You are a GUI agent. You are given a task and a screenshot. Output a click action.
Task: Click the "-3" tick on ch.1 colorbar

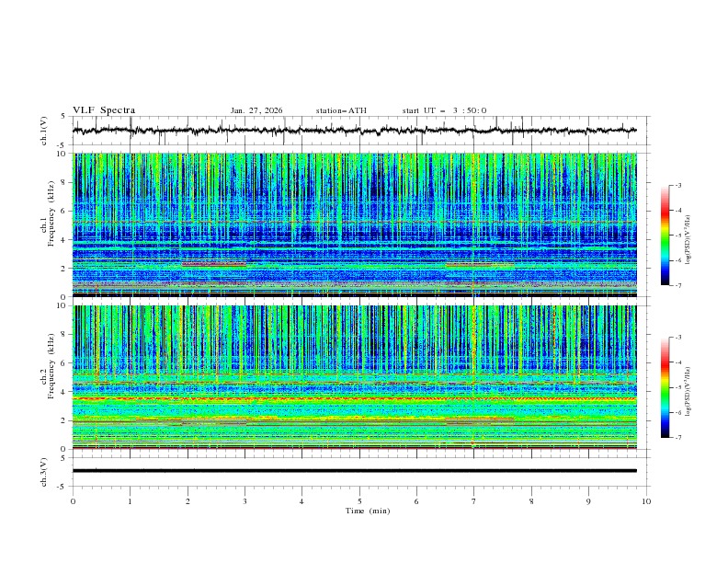(x=677, y=186)
